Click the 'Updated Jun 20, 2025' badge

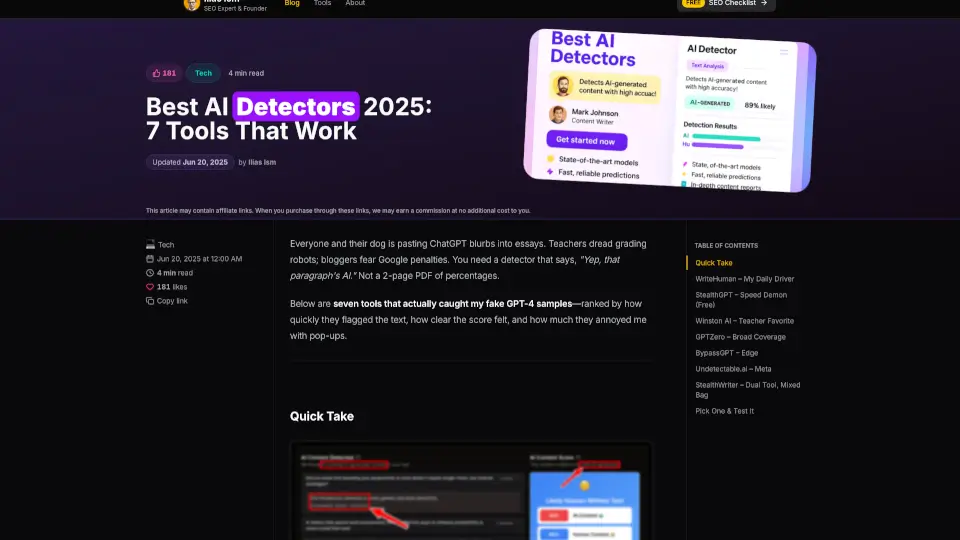(190, 162)
